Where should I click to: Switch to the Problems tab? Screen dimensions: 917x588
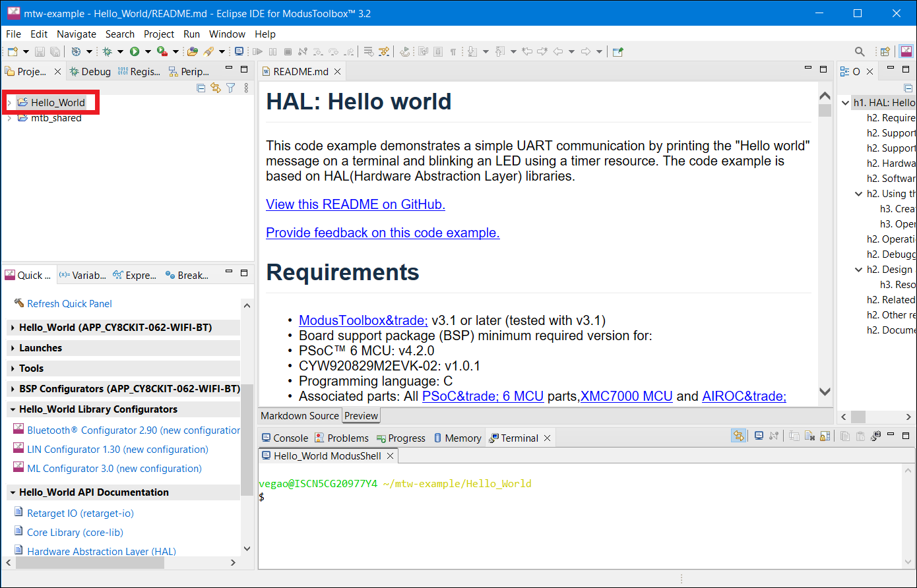(x=342, y=438)
